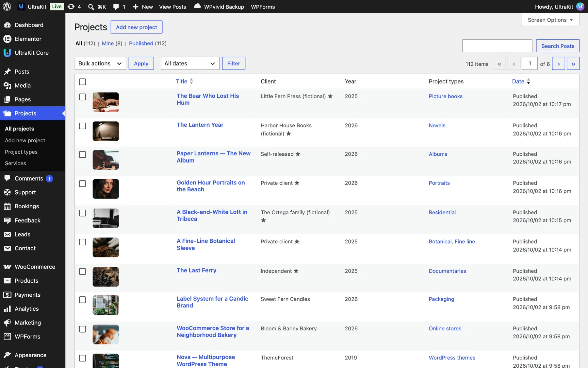
Task: Click the Search Posts button
Action: [558, 46]
